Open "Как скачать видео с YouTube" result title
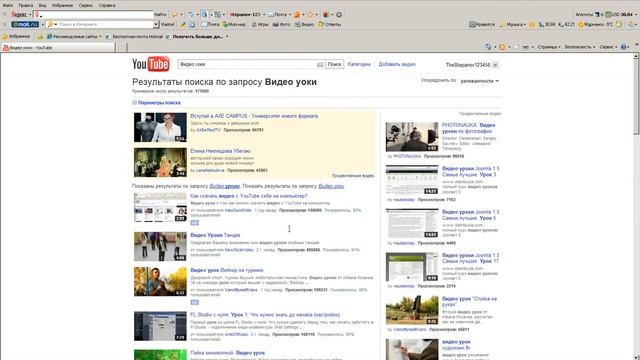Viewport: 640px width, 360px height. click(x=249, y=196)
